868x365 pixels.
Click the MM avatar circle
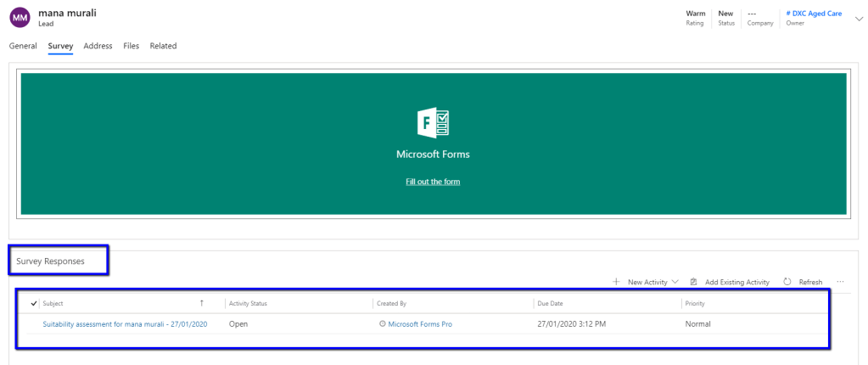point(20,18)
